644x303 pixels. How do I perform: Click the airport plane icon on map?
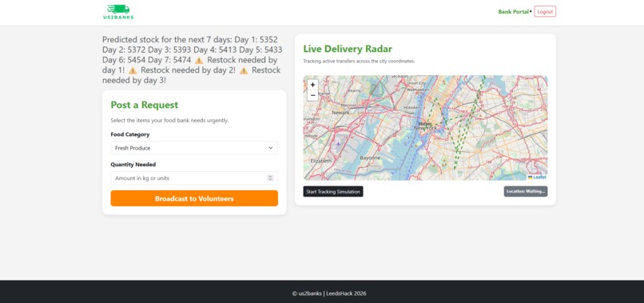pos(338,144)
